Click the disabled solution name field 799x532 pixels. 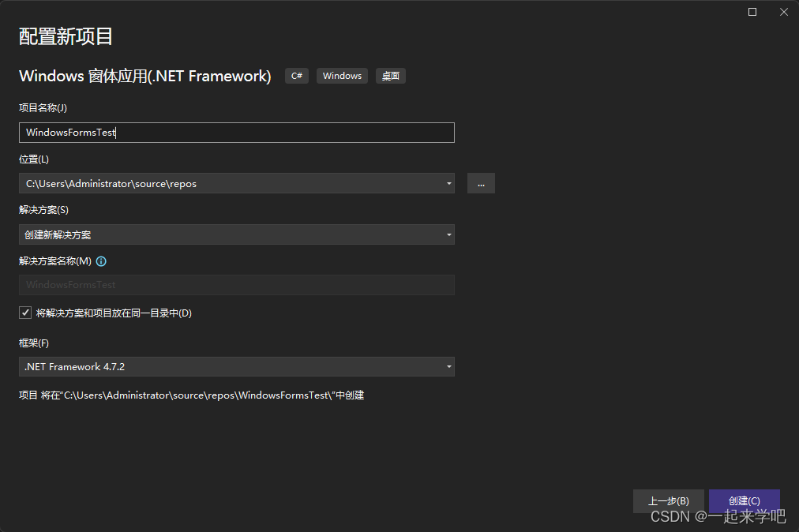coord(236,285)
